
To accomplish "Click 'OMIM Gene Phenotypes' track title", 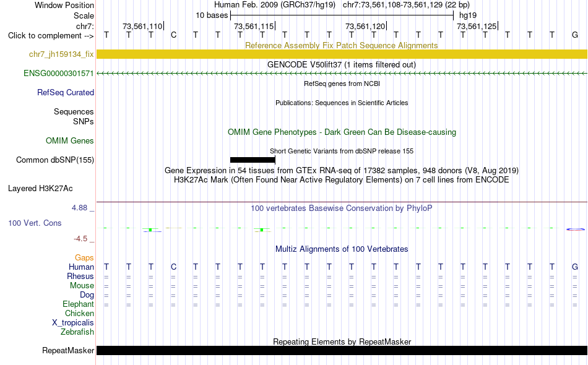I will (x=342, y=132).
